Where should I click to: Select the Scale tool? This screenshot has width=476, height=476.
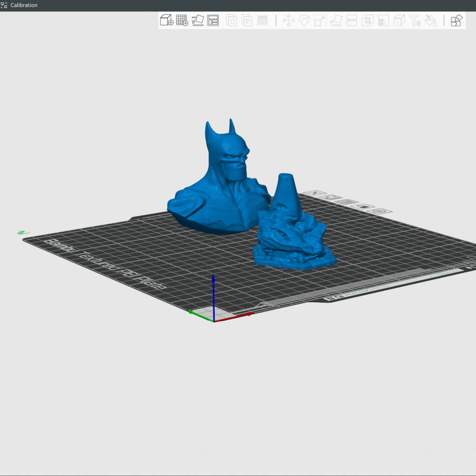click(320, 20)
